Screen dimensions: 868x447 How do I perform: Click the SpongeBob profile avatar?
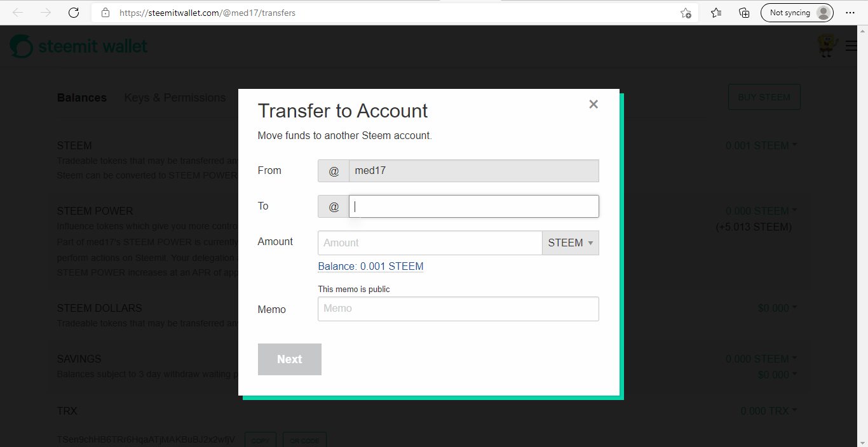[x=827, y=46]
